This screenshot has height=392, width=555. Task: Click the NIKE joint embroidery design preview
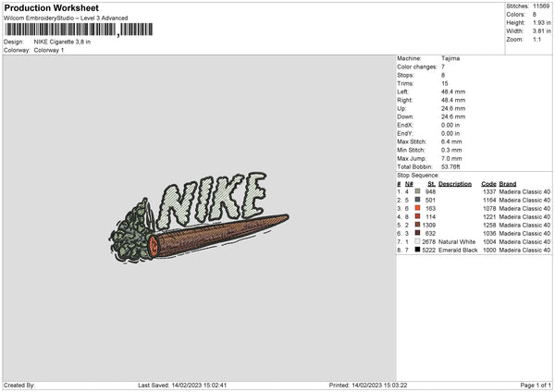[199, 218]
